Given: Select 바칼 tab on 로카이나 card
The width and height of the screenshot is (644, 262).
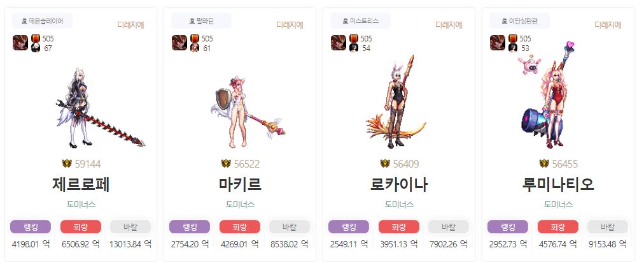Looking at the screenshot, I should [449, 227].
